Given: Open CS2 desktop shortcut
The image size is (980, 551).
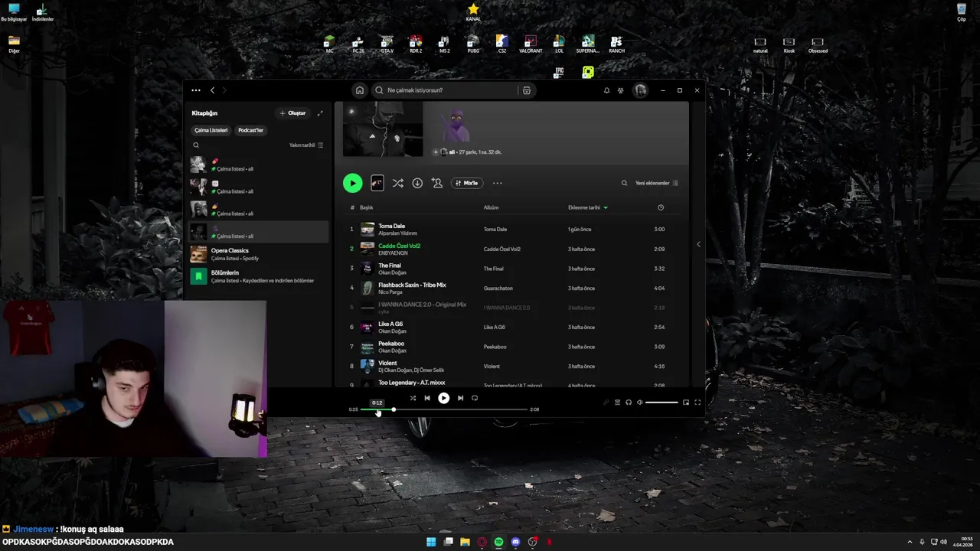Looking at the screenshot, I should [501, 44].
